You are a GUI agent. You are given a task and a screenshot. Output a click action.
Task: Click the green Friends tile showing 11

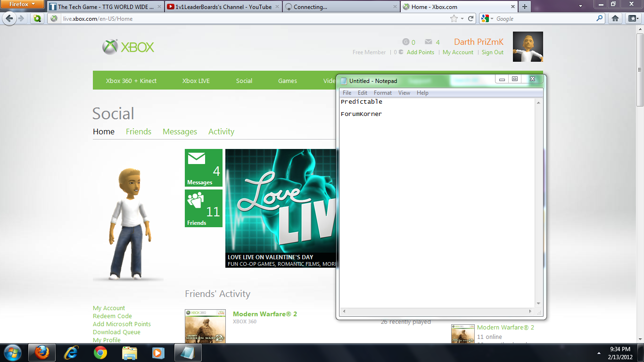[204, 208]
